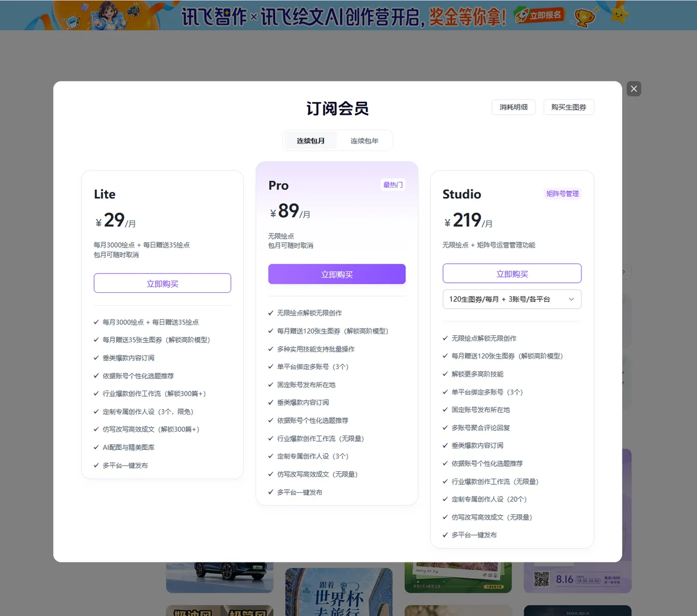This screenshot has width=697, height=616.
Task: Switch to the 连续包年 tab
Action: [x=364, y=141]
